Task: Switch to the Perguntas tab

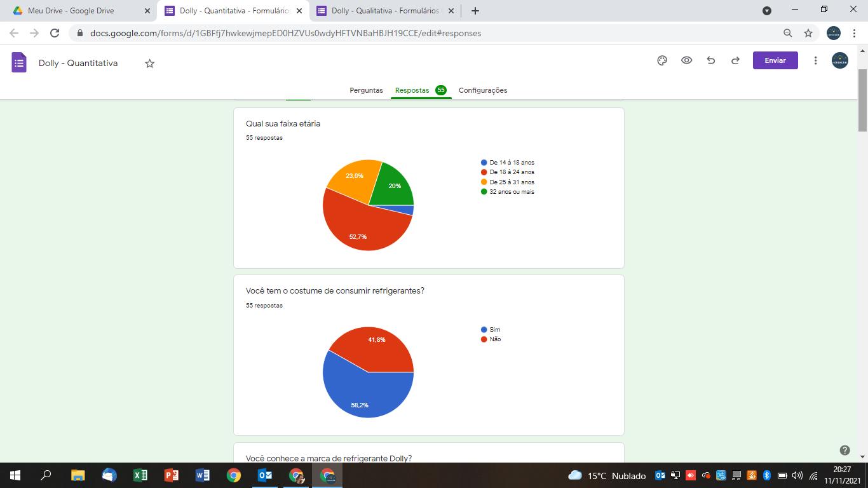Action: point(366,90)
